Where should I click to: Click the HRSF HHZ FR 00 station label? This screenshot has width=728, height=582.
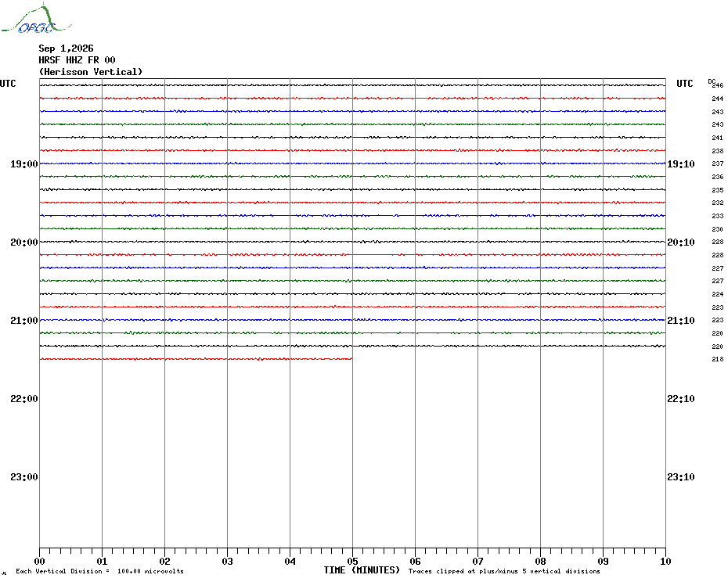[77, 60]
